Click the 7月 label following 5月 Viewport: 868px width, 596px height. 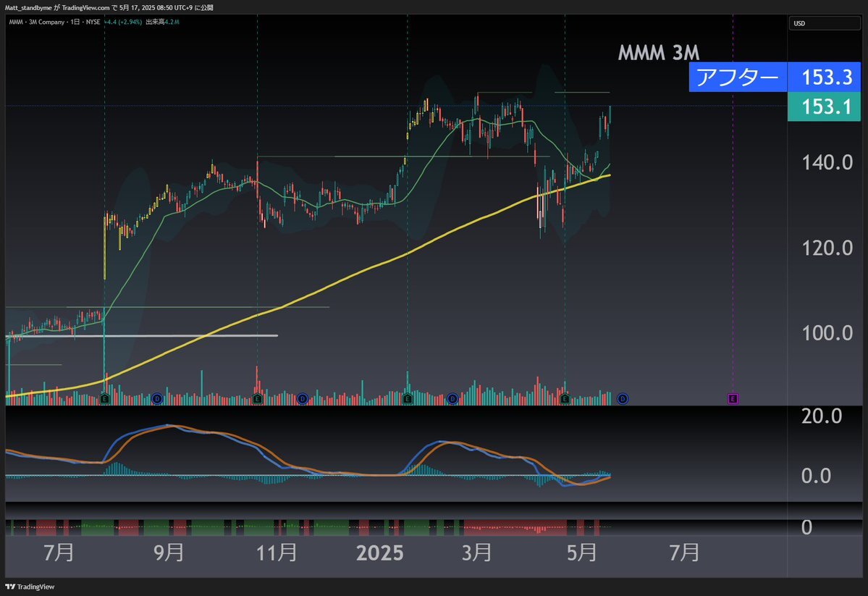click(684, 553)
